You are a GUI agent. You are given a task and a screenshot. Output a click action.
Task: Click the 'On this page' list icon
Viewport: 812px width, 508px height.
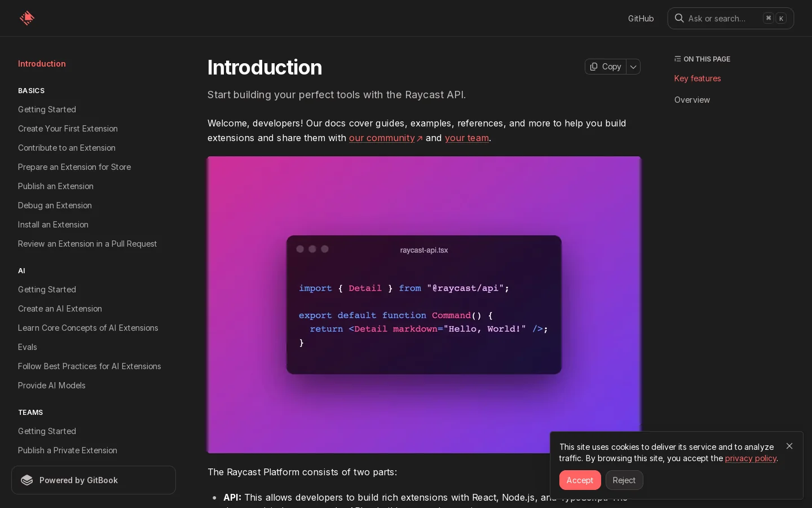point(677,59)
